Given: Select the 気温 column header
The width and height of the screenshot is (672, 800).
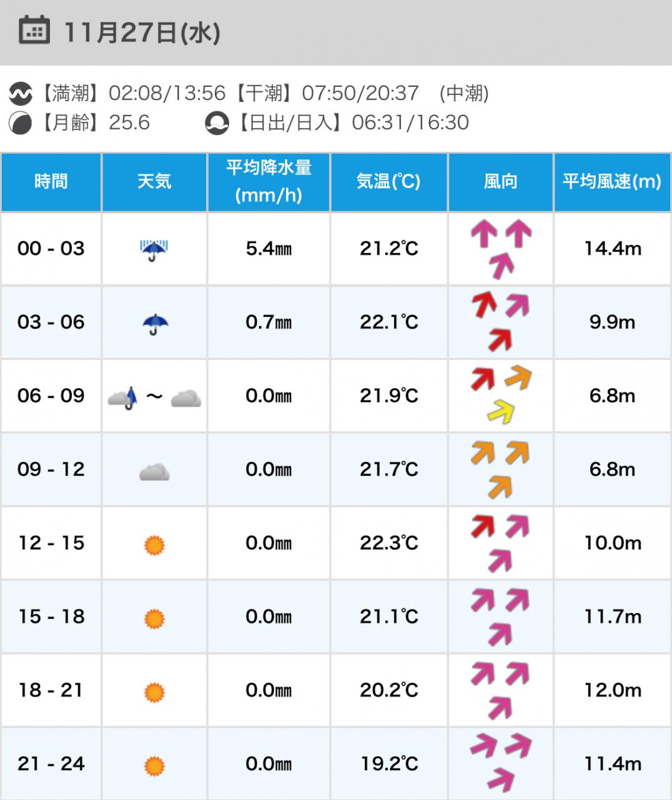Looking at the screenshot, I should click(x=388, y=182).
